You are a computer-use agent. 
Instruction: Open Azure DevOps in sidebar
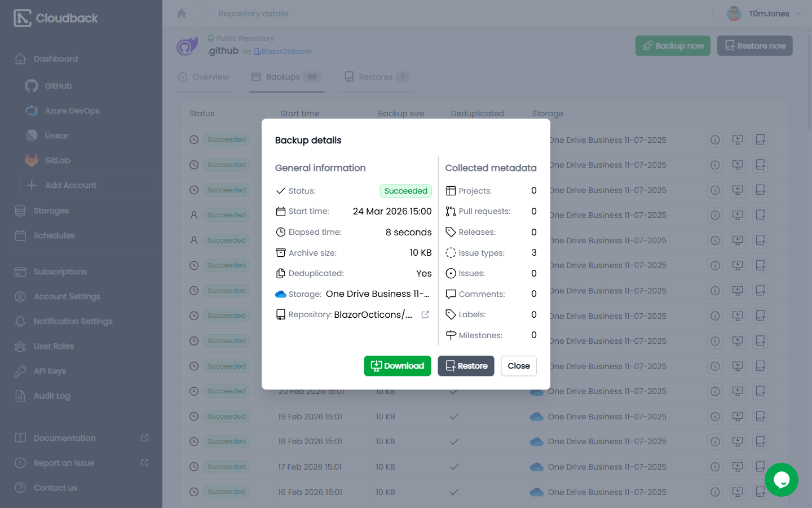coord(72,111)
